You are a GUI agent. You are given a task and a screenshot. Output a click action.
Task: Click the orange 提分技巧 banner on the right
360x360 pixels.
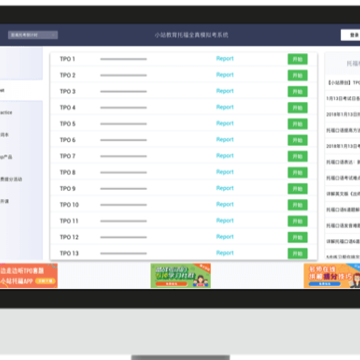coord(332,276)
